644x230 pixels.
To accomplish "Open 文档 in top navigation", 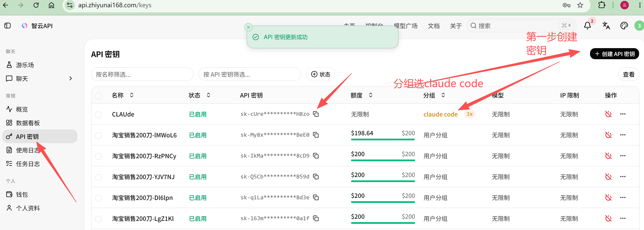I will pos(434,26).
